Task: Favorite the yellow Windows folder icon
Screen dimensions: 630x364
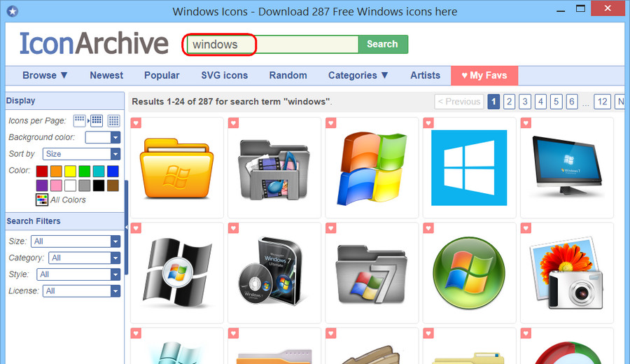Action: tap(136, 123)
